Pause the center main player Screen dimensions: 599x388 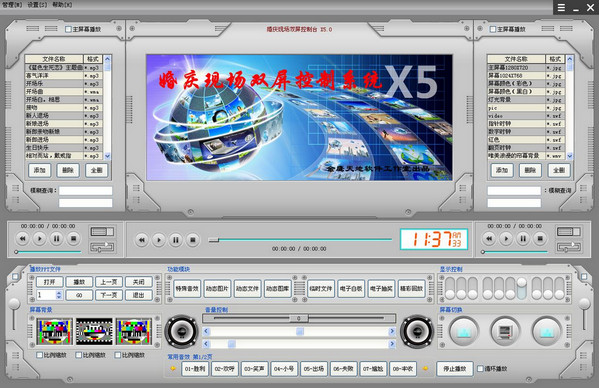[x=176, y=240]
